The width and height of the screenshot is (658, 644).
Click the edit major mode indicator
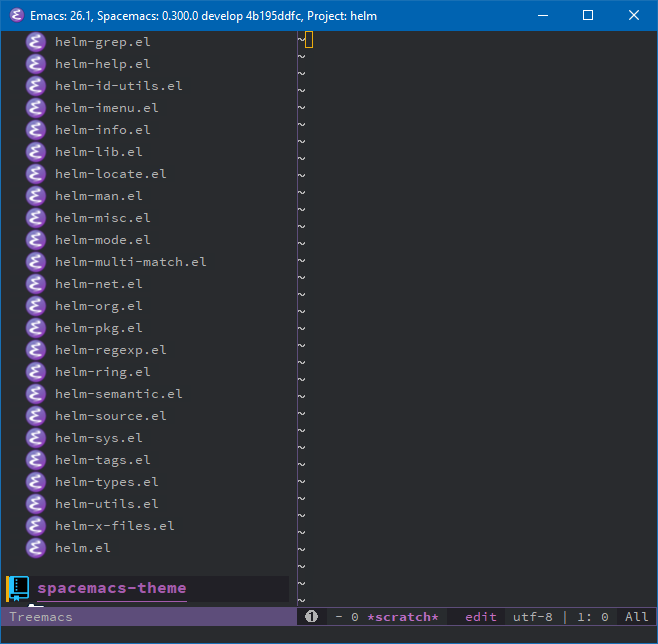[481, 617]
